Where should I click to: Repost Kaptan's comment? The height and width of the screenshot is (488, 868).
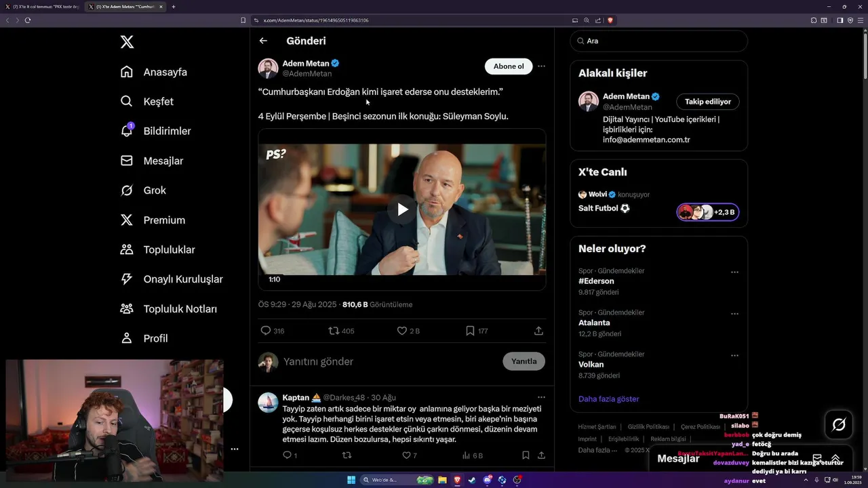[347, 455]
